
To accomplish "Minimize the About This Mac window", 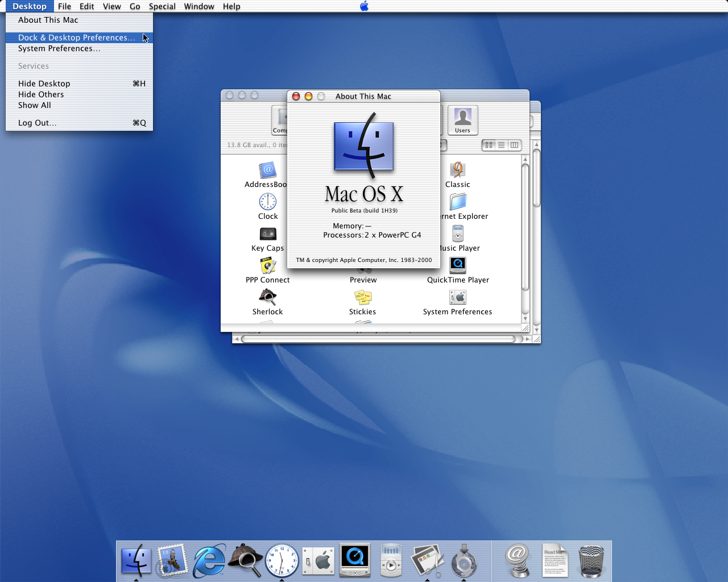I will point(308,96).
